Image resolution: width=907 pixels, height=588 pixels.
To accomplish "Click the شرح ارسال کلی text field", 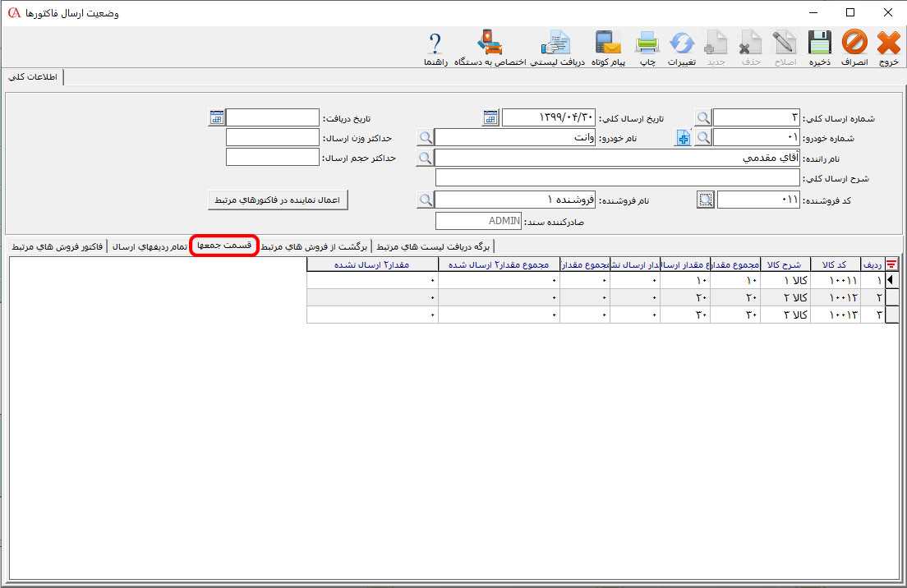I will pyautogui.click(x=616, y=178).
